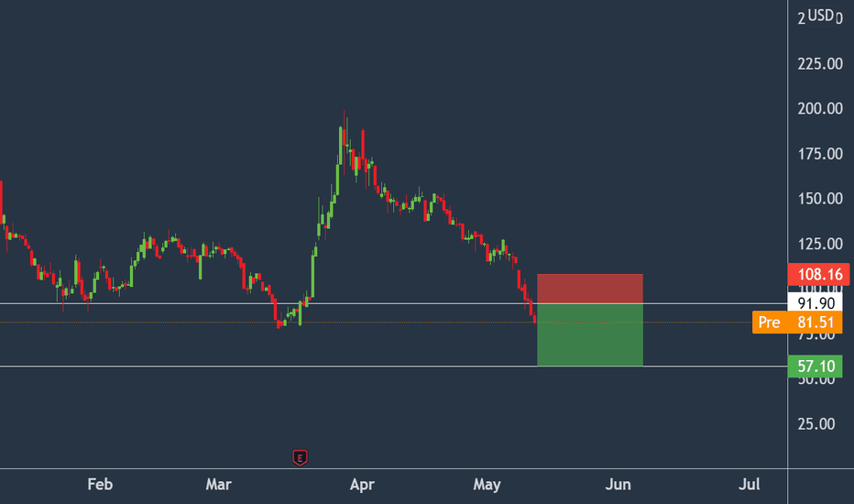Click the green profit zone of the position

[x=590, y=334]
